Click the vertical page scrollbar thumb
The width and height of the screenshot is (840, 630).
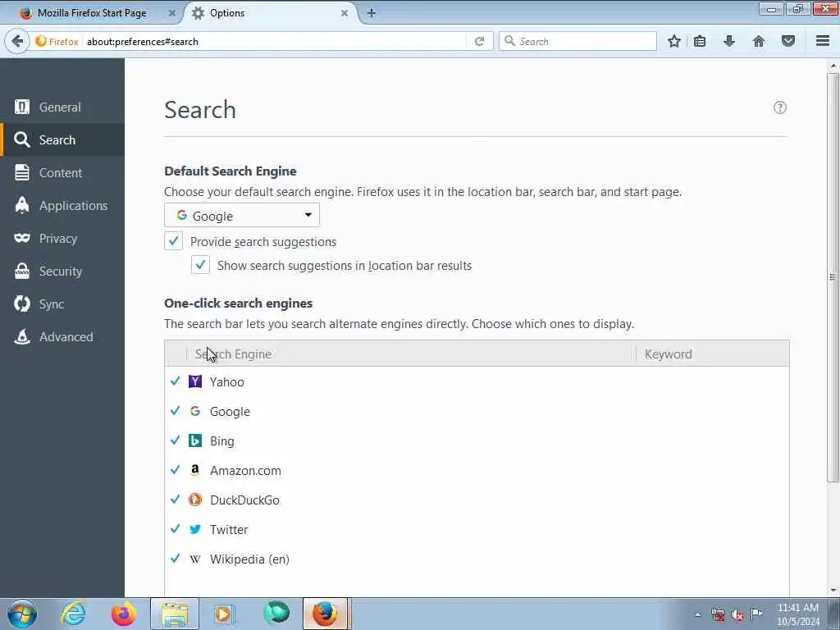pyautogui.click(x=833, y=277)
